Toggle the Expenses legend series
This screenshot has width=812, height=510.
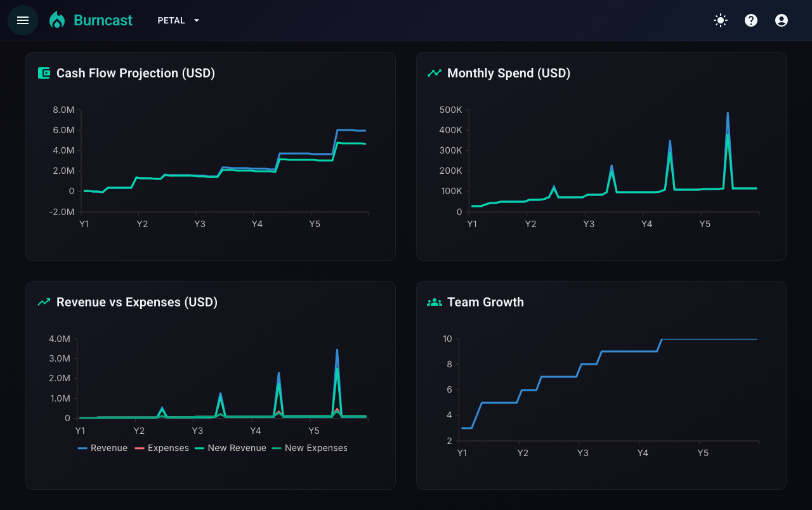tap(162, 448)
